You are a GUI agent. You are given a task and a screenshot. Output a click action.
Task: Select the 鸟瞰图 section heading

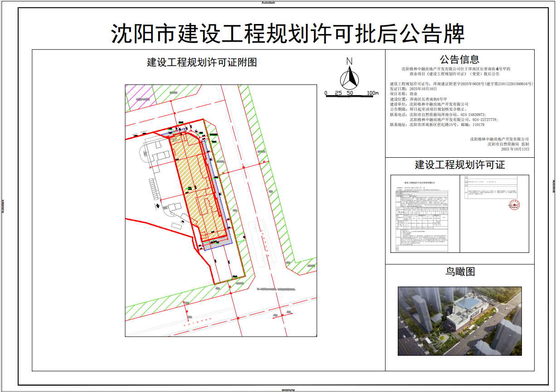click(459, 271)
